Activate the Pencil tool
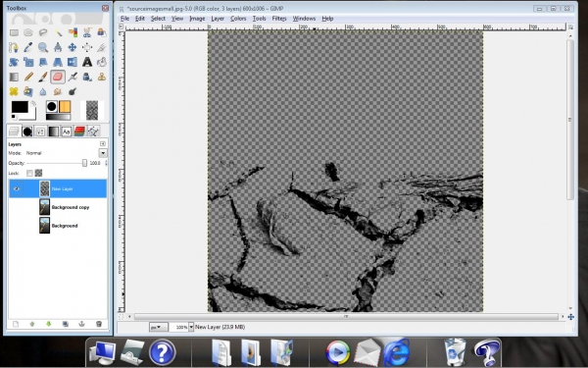This screenshot has width=588, height=368. pos(28,77)
